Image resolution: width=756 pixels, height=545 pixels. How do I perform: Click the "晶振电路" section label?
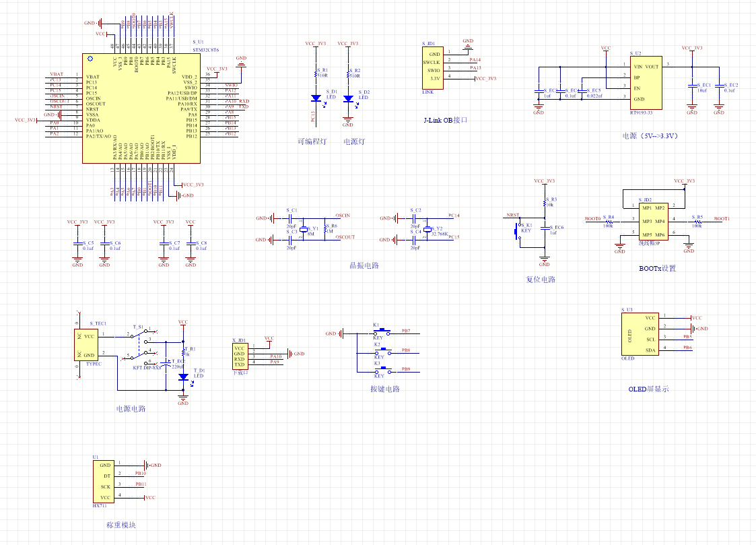tap(364, 265)
